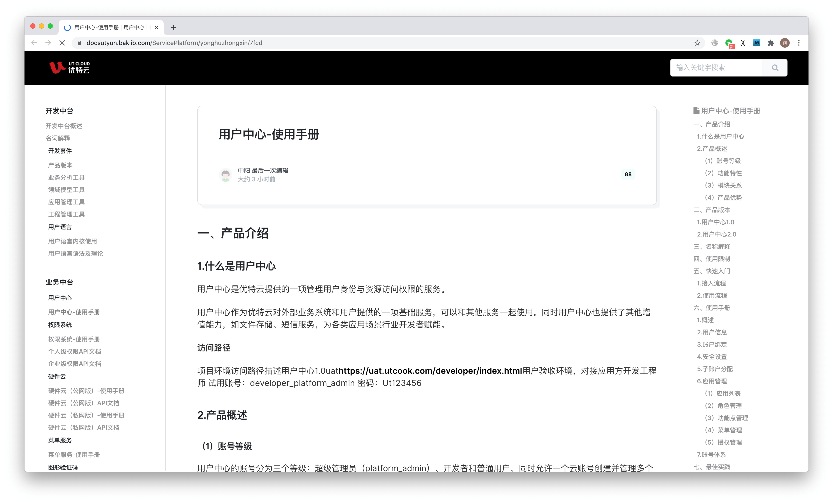The image size is (833, 504).
Task: Jump to 二、产品版本 in outline
Action: click(712, 210)
